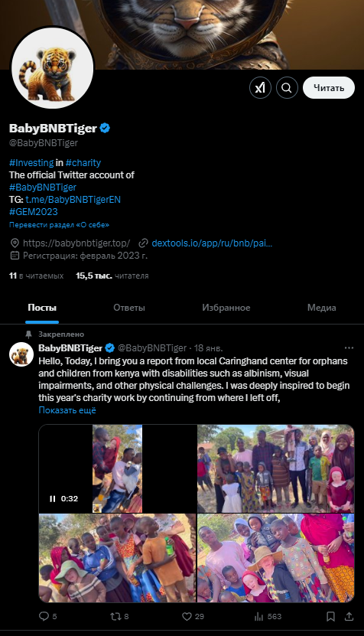Viewport: 364px width, 636px height.
Task: Translate bio via Перевести раздел «О себе»
Action: 59,224
